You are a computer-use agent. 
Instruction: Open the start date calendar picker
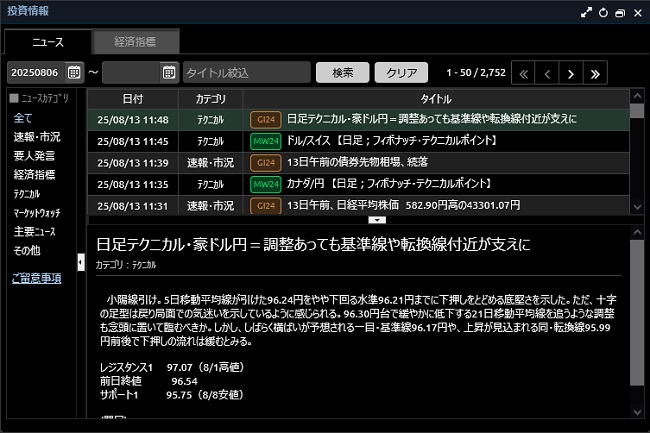point(74,73)
